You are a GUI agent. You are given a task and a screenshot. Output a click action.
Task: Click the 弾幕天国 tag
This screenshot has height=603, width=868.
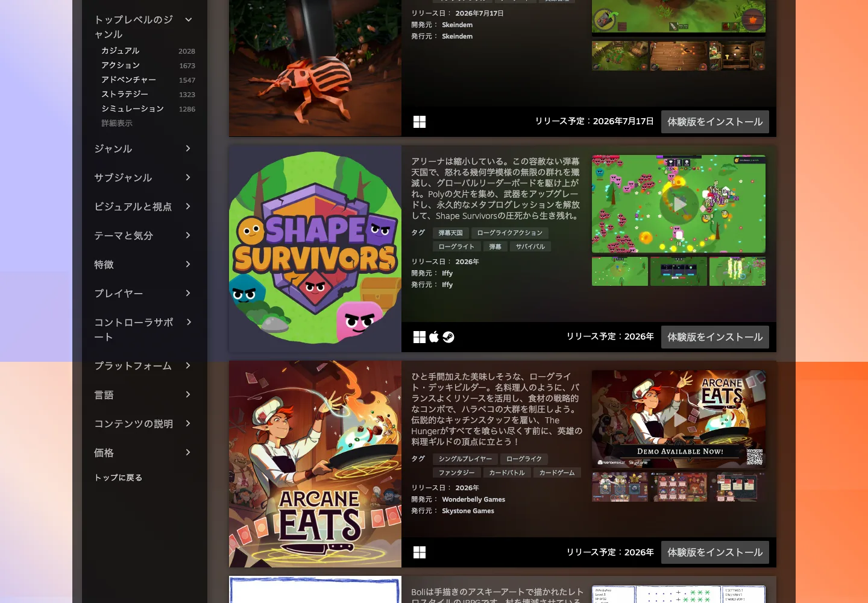click(x=451, y=233)
